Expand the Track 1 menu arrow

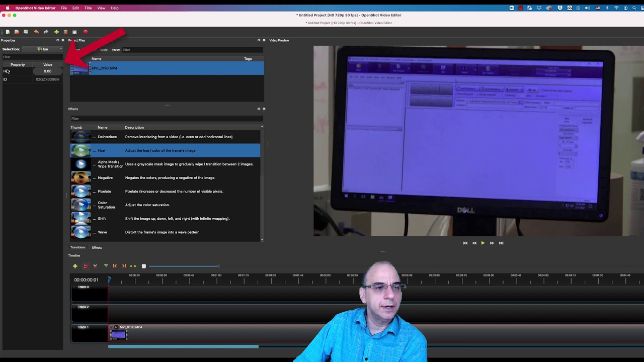pyautogui.click(x=74, y=327)
